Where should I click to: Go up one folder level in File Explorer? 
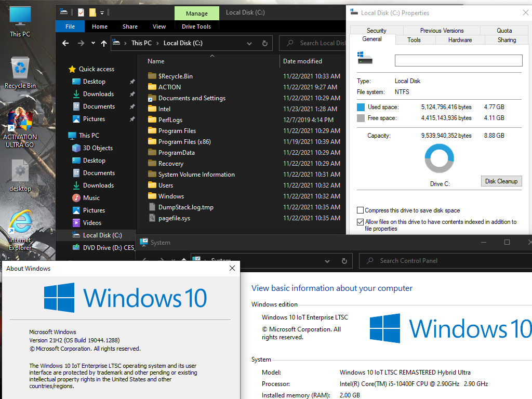coord(104,43)
